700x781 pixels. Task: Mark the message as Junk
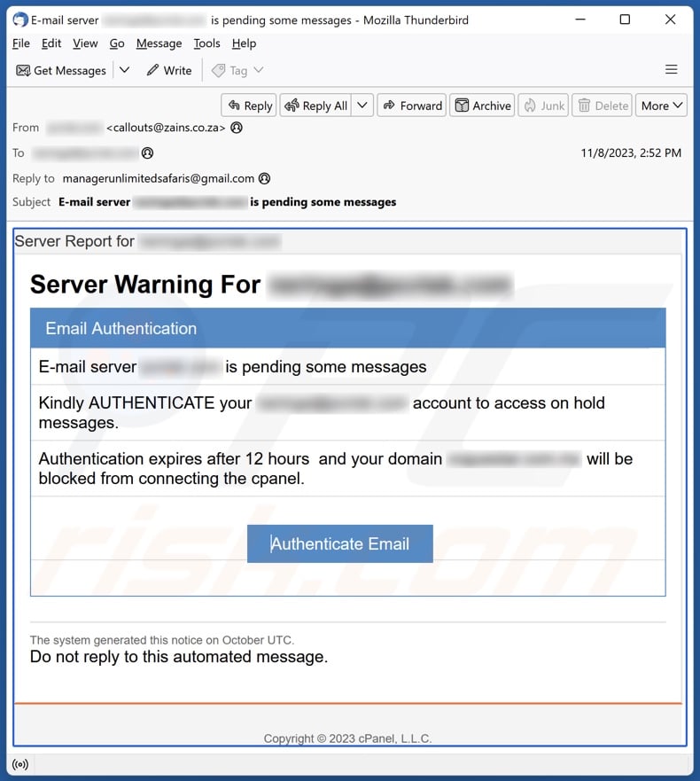543,105
